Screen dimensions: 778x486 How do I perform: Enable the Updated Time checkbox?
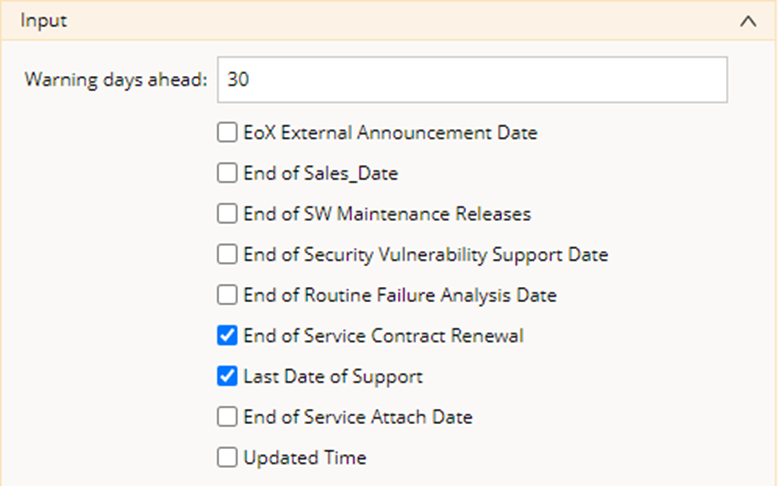pyautogui.click(x=227, y=458)
